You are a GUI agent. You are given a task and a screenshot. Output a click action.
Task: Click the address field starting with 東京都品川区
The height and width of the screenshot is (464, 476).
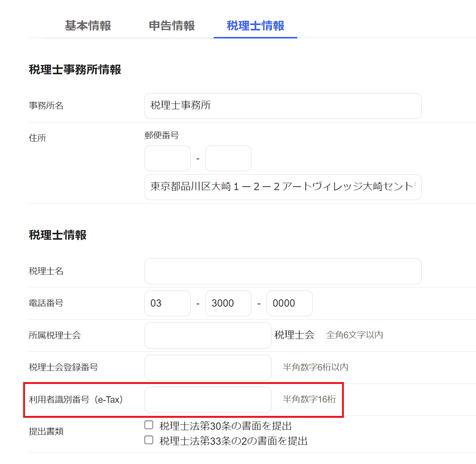pyautogui.click(x=283, y=187)
